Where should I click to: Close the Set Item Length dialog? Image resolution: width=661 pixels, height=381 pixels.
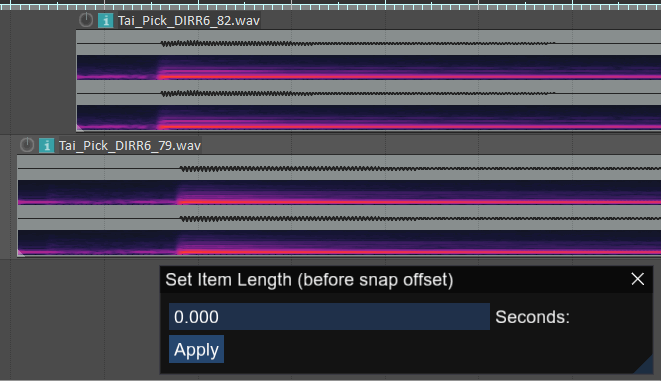(637, 279)
